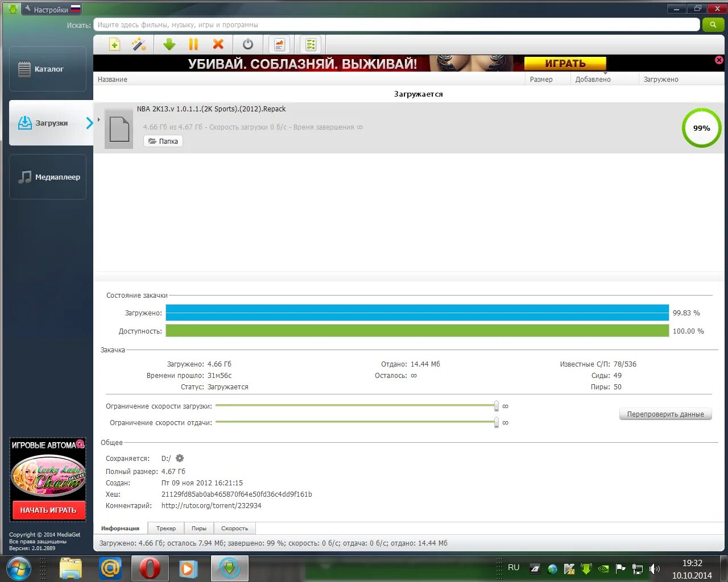This screenshot has height=582, width=728.
Task: Click the blue chevron beside Загрузки
Action: tap(89, 123)
